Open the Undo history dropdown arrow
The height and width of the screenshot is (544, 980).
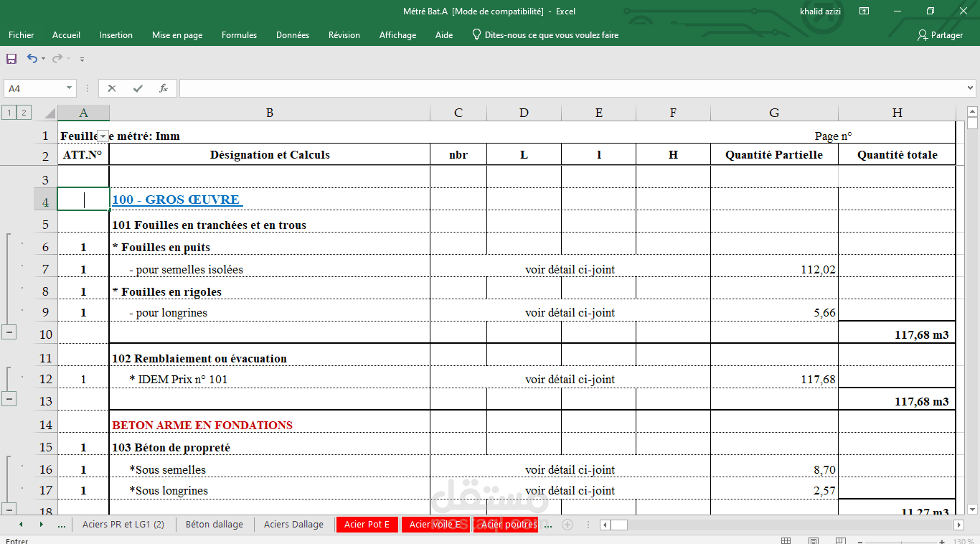[43, 59]
